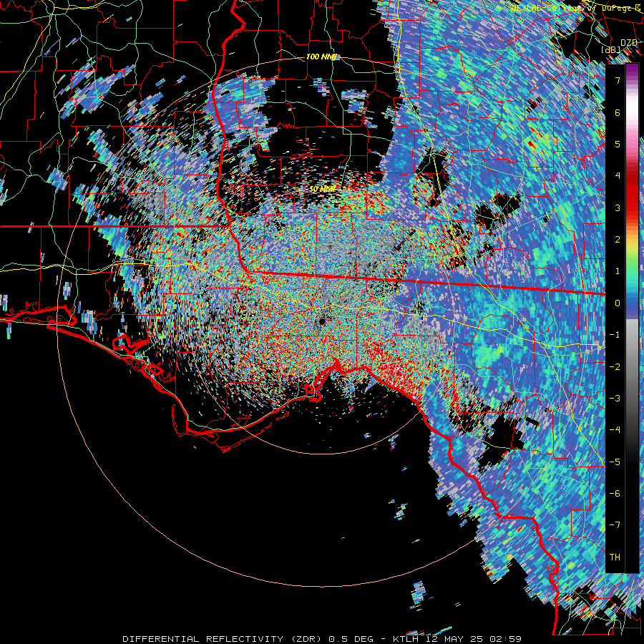Click the '5' value on the color scale
The height and width of the screenshot is (644, 644).
(x=618, y=144)
